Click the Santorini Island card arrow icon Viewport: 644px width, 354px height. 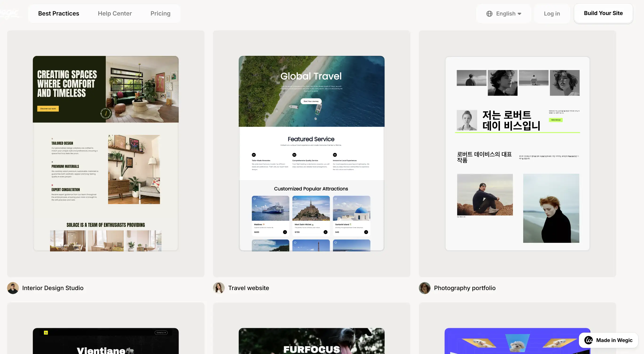click(x=366, y=232)
